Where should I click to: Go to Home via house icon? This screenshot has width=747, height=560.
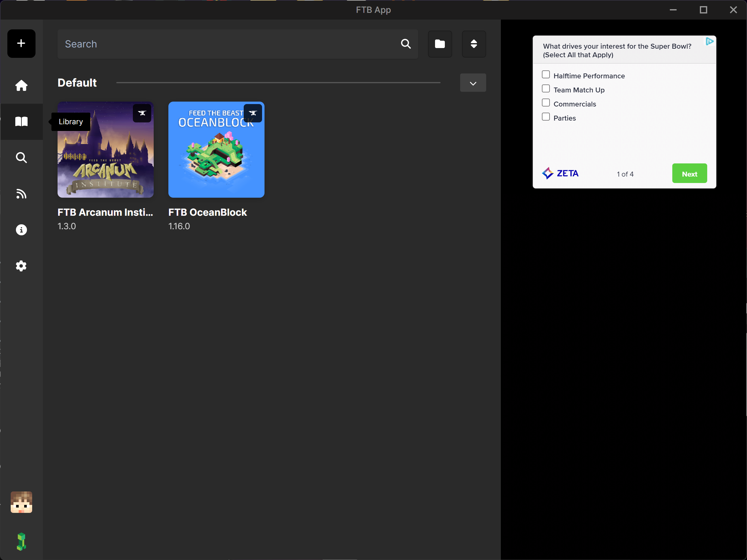click(21, 85)
